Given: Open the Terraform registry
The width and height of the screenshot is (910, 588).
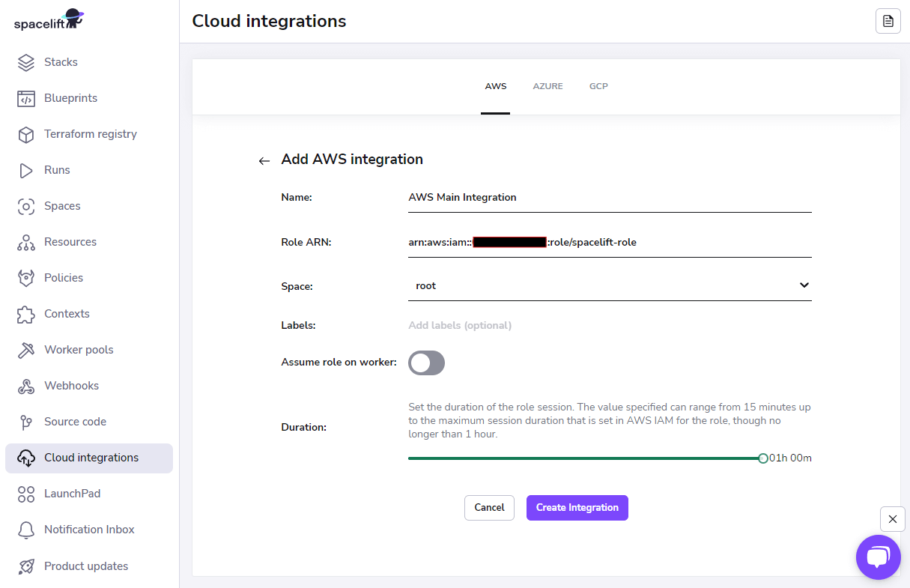Looking at the screenshot, I should click(90, 134).
